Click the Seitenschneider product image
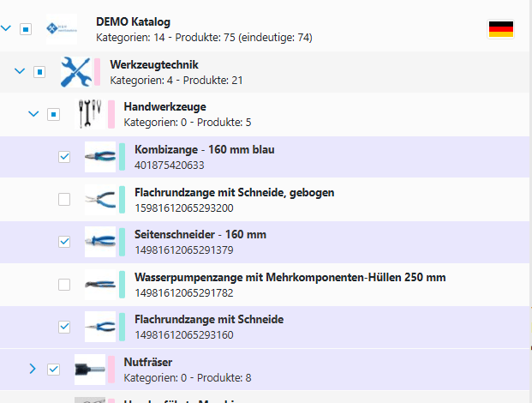This screenshot has height=403, width=532. click(x=100, y=242)
